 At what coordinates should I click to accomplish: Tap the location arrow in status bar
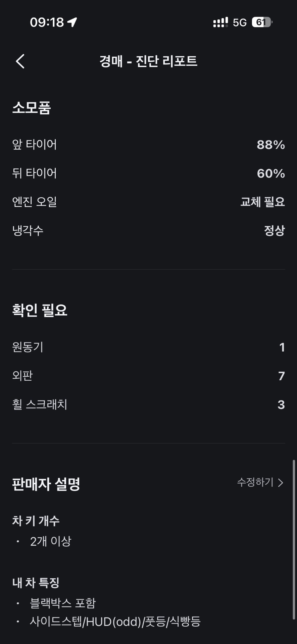[72, 22]
